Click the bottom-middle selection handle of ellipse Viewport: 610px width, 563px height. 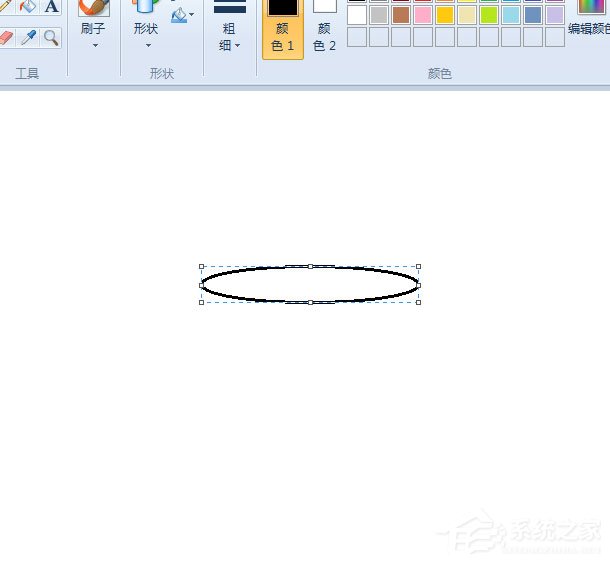(310, 302)
